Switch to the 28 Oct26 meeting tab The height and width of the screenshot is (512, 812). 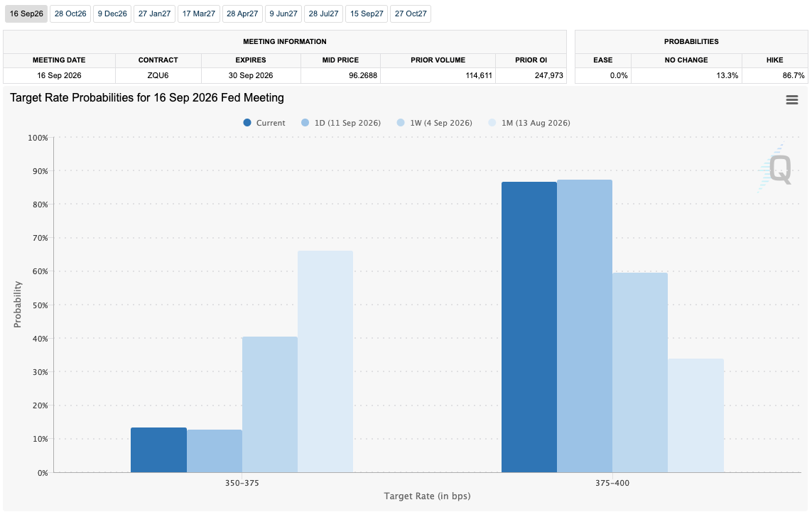tap(70, 14)
